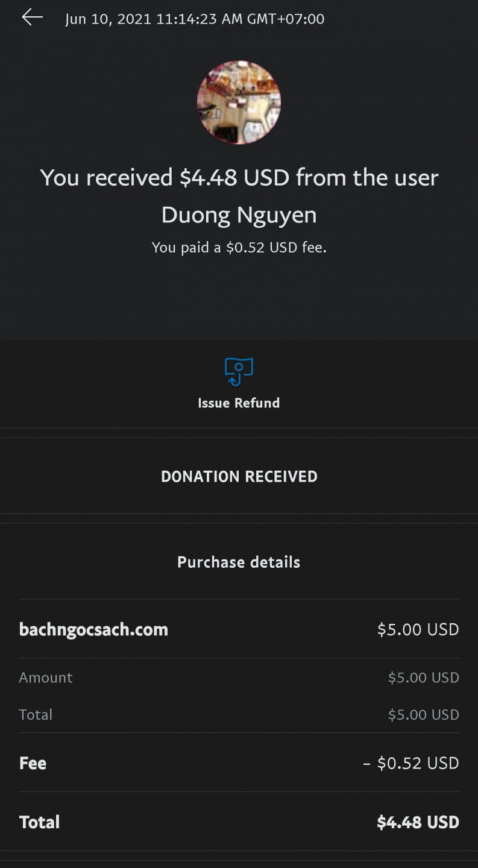
Task: Tap the Fee row label
Action: point(33,763)
